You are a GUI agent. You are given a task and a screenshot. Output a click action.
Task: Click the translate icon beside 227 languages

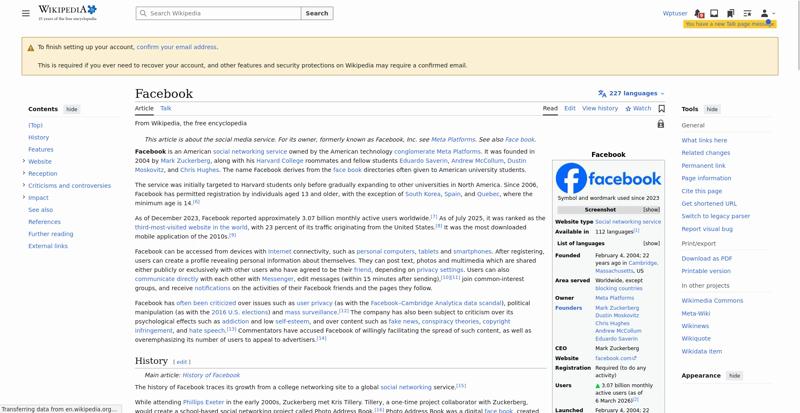(x=602, y=93)
